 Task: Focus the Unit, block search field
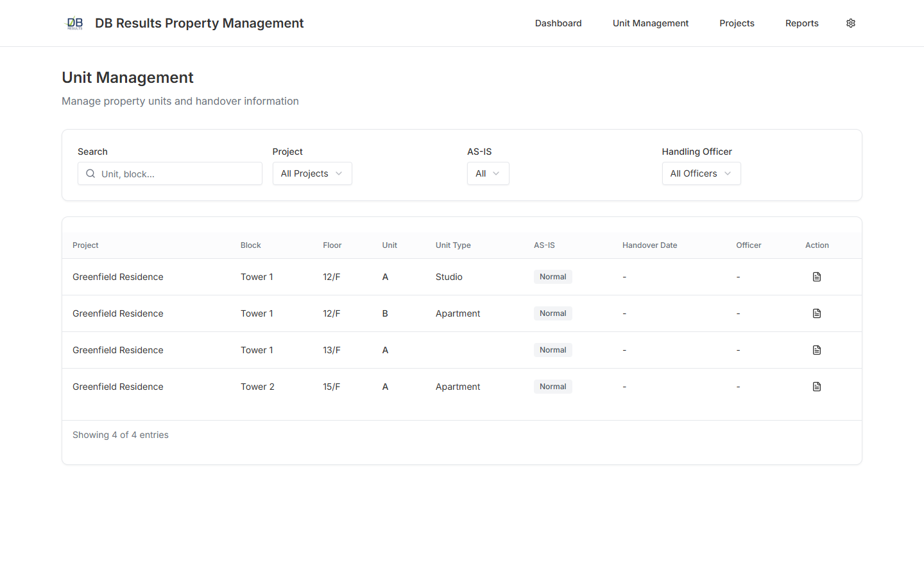tap(170, 173)
